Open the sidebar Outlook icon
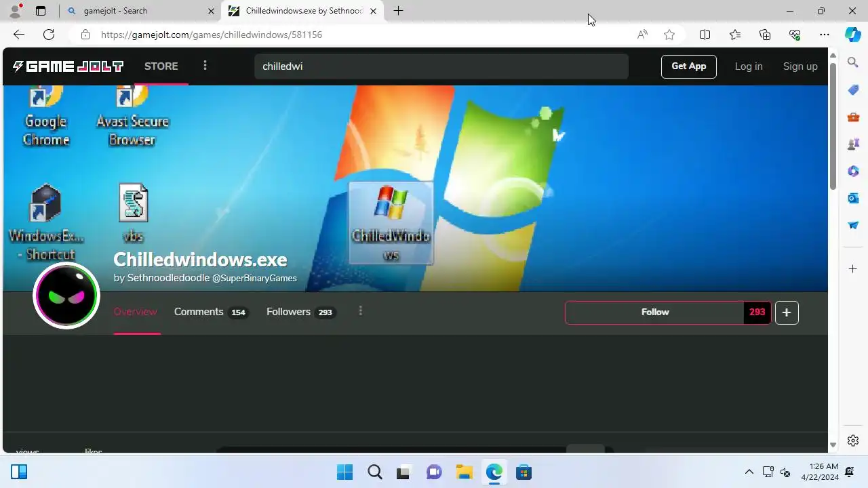 (853, 198)
